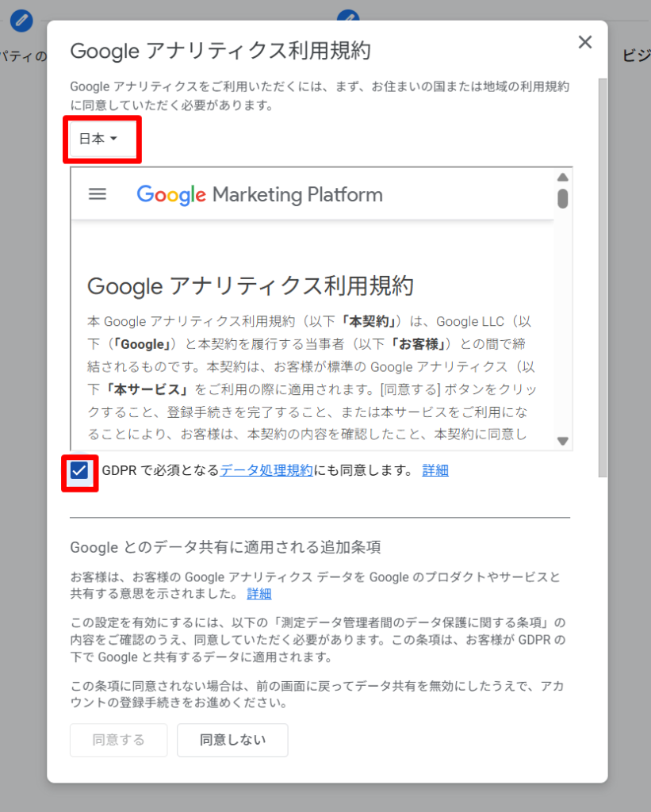Toggle the GDPR agreement checkbox
The height and width of the screenshot is (812, 651).
pyautogui.click(x=79, y=471)
